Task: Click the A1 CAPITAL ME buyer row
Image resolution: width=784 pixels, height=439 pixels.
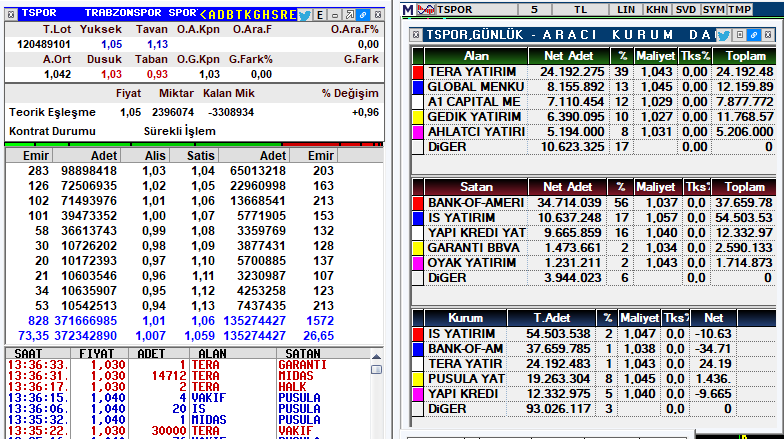Action: click(594, 102)
